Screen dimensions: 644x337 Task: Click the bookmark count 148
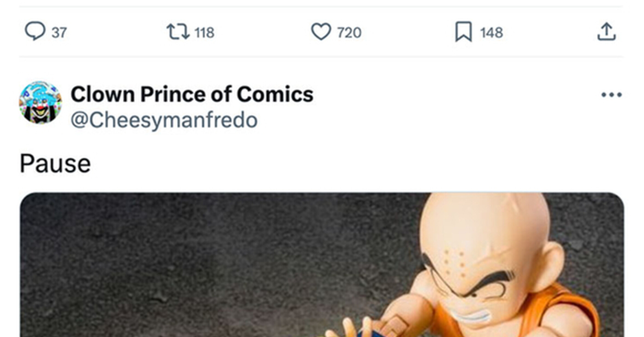pos(492,33)
